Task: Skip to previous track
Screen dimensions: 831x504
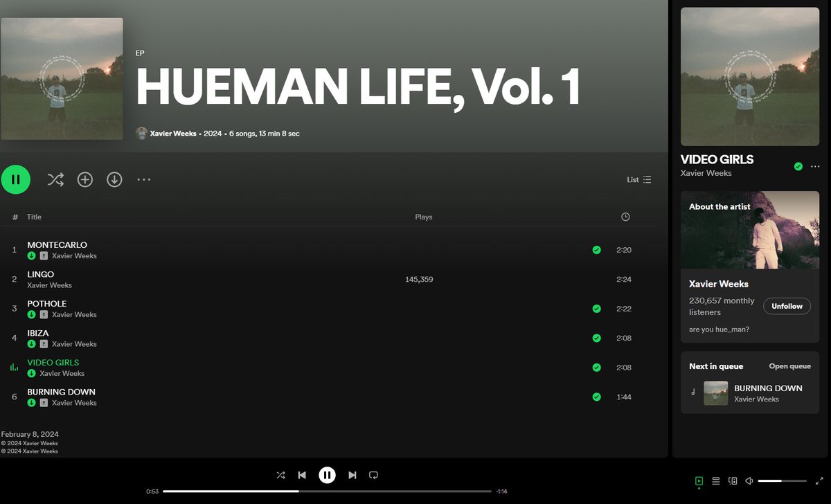Action: point(302,475)
